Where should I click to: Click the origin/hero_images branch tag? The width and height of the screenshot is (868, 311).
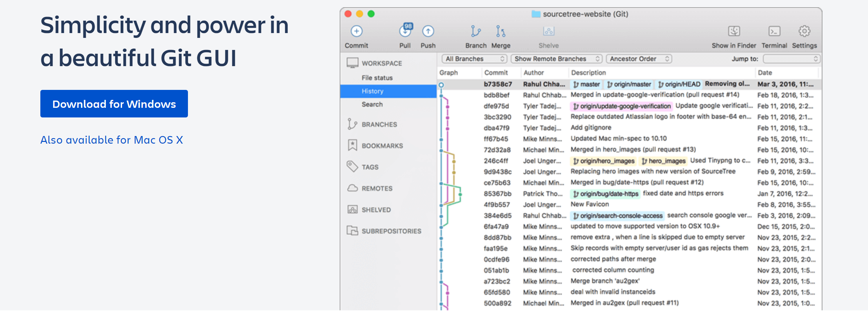[603, 161]
